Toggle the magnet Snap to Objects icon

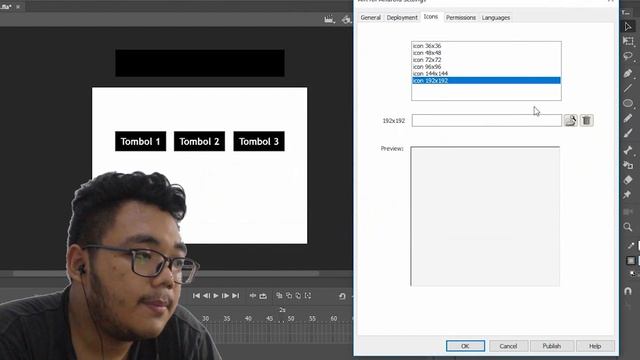tap(628, 291)
